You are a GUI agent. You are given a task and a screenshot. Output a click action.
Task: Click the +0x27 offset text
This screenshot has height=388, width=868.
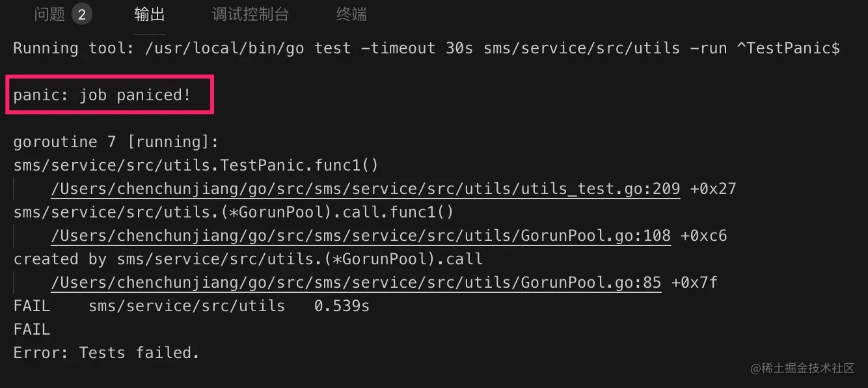tap(713, 189)
